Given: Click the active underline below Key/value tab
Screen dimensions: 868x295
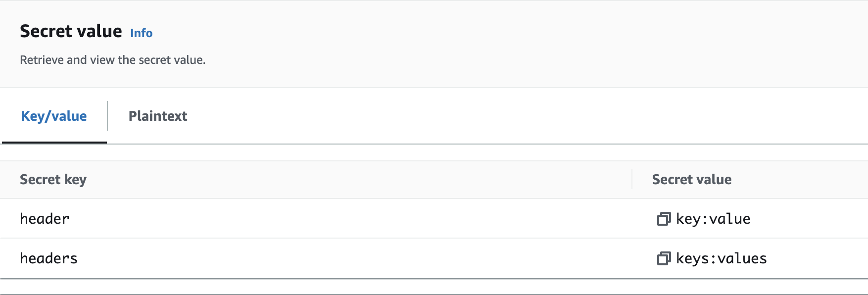Looking at the screenshot, I should [x=54, y=143].
